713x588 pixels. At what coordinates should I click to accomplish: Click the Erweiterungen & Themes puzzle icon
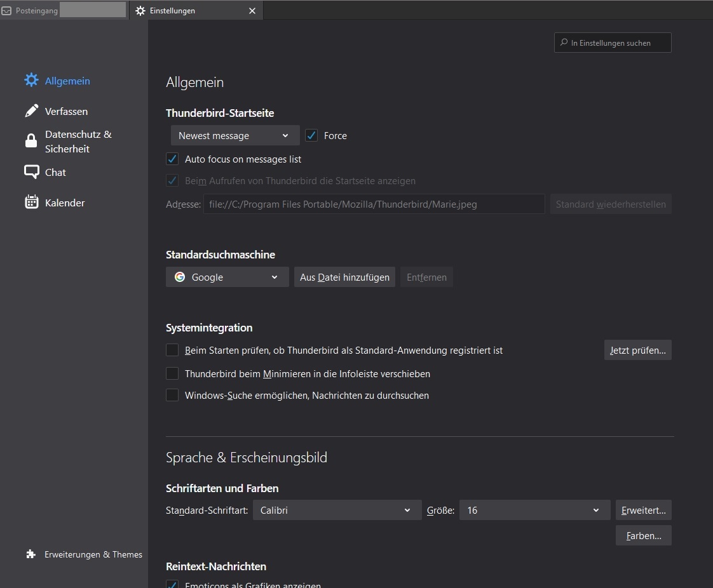[31, 554]
